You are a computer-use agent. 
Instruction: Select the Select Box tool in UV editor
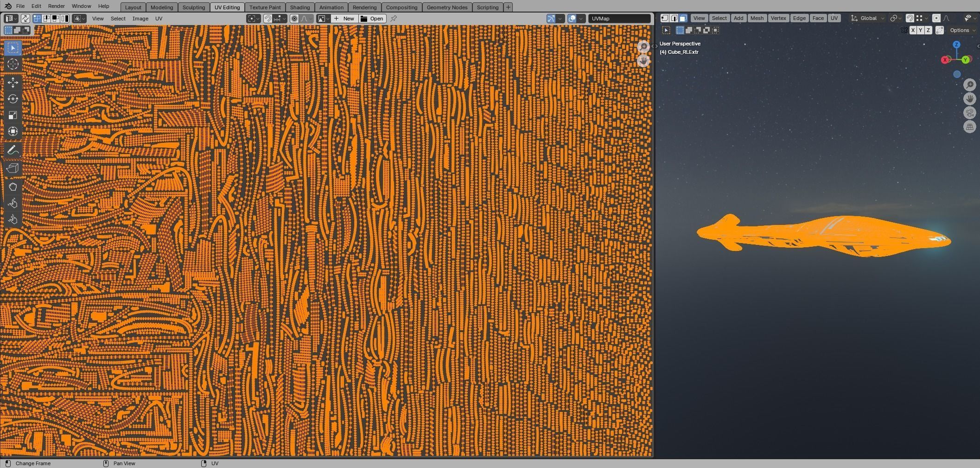point(13,48)
